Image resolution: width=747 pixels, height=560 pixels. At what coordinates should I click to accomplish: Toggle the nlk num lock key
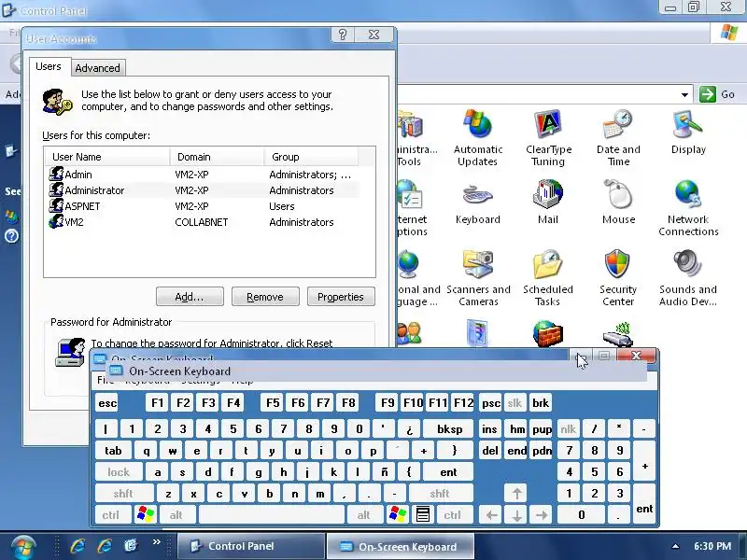568,429
